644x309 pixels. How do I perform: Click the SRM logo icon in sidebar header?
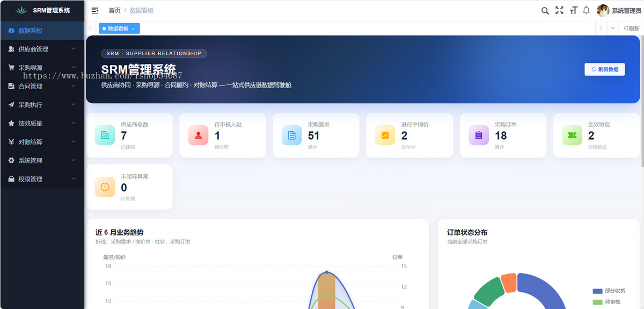point(21,10)
